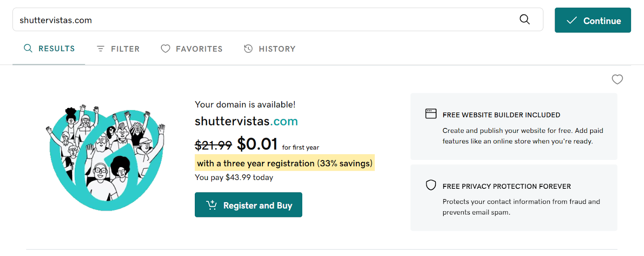The image size is (644, 256).
Task: Click the Results tab magnifier icon
Action: 28,48
